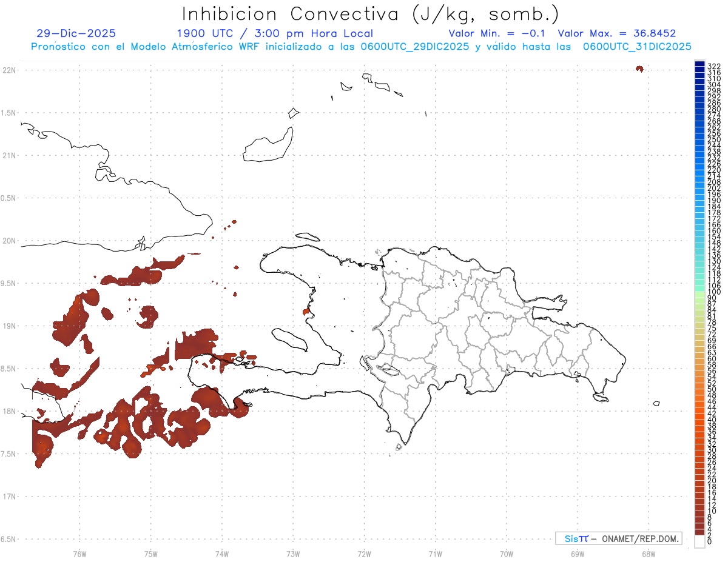This screenshot has width=728, height=562.
Task: Click the colorbar label '202'
Action: pyautogui.click(x=714, y=188)
